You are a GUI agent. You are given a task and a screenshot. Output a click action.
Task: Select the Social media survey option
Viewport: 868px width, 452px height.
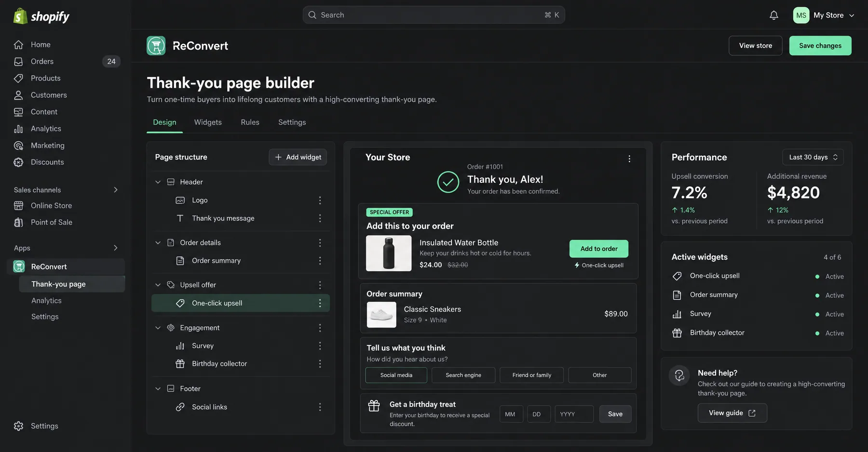[x=396, y=375]
